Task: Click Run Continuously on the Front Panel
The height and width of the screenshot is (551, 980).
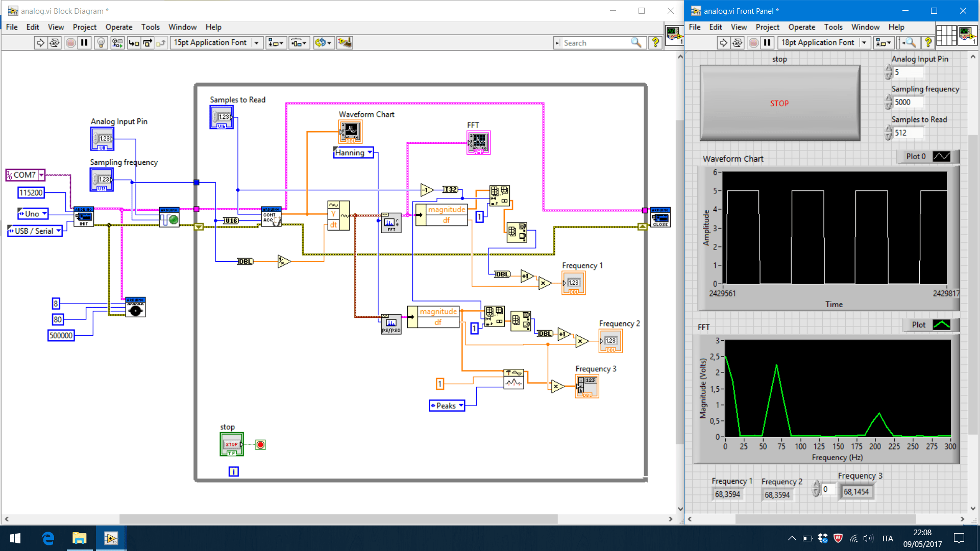Action: pos(738,43)
